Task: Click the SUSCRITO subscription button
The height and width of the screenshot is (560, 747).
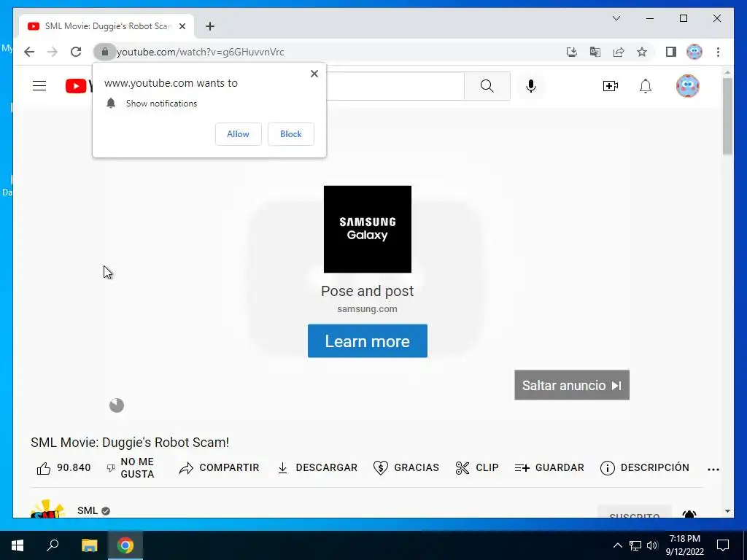Action: (x=635, y=512)
